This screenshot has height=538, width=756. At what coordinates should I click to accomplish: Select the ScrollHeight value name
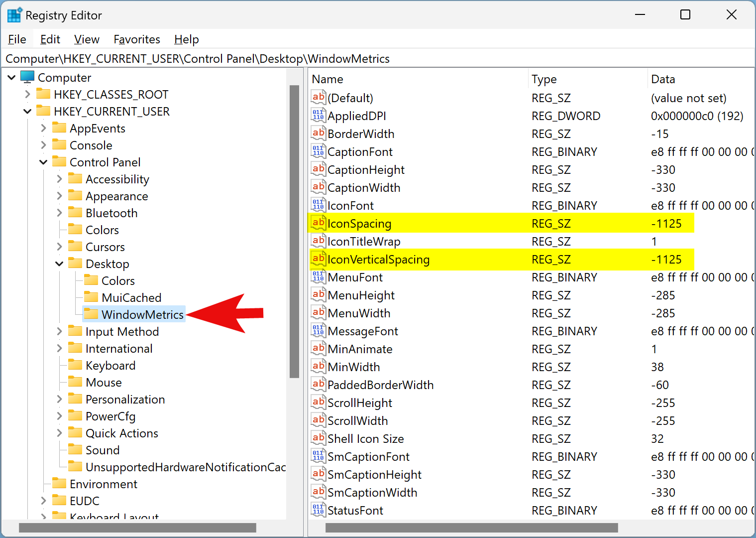(360, 403)
